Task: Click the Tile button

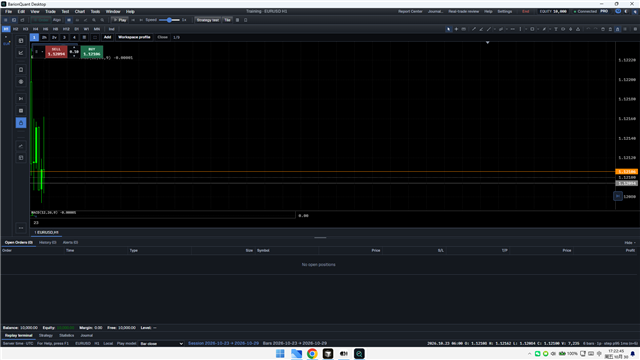Action: 227,20
